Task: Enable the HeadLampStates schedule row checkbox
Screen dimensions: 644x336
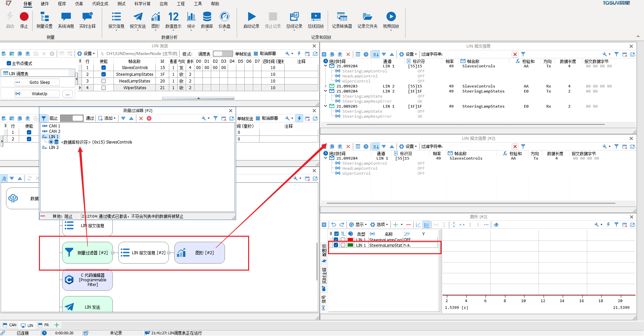Action: coord(103,81)
